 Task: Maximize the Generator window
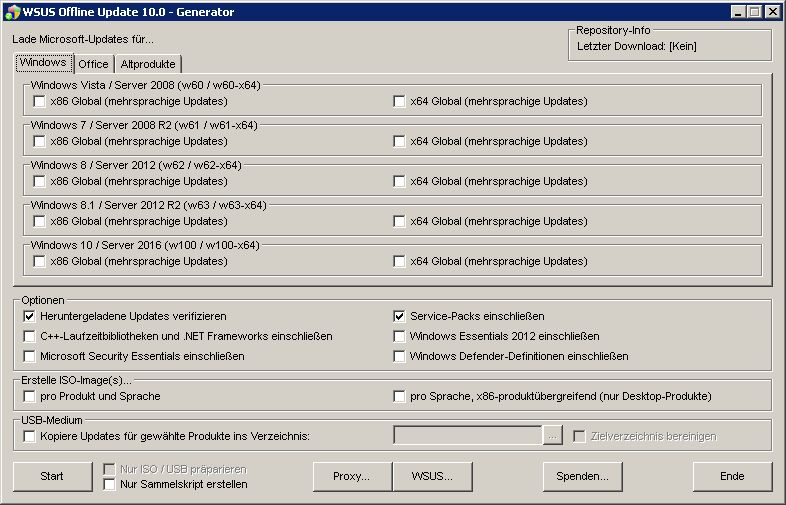coord(754,12)
